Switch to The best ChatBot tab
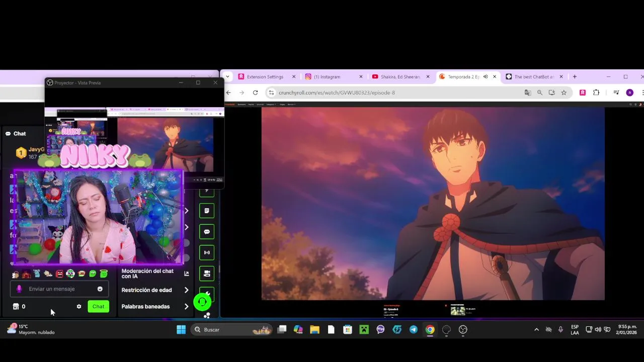 click(533, 77)
